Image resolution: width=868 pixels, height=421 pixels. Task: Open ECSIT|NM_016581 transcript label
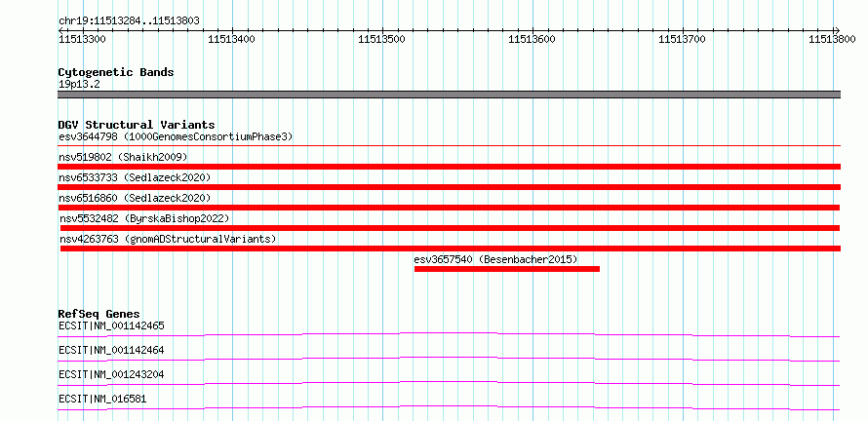click(102, 399)
